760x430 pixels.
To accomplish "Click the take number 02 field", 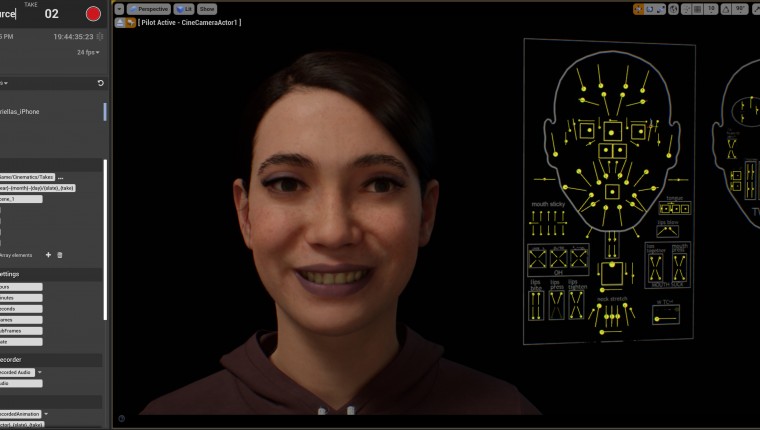I will point(52,14).
